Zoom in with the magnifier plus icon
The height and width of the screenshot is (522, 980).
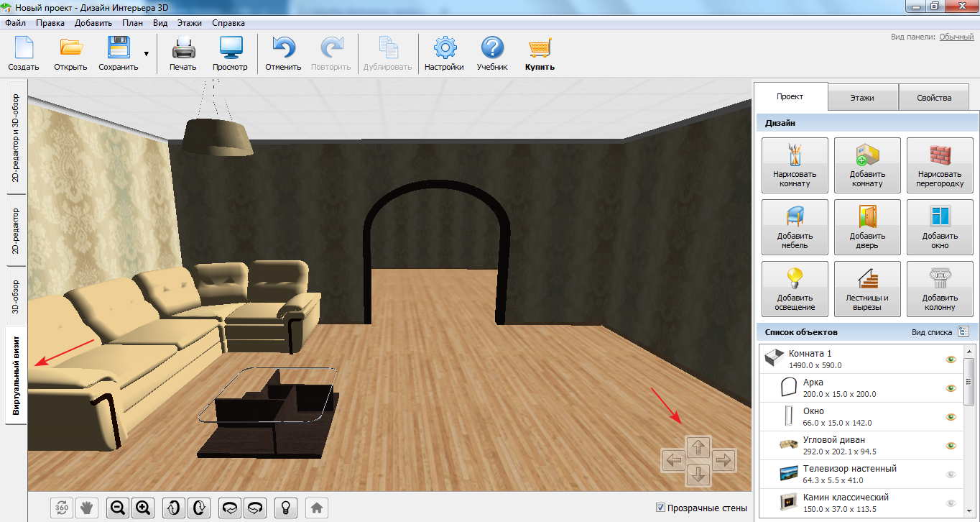click(142, 508)
